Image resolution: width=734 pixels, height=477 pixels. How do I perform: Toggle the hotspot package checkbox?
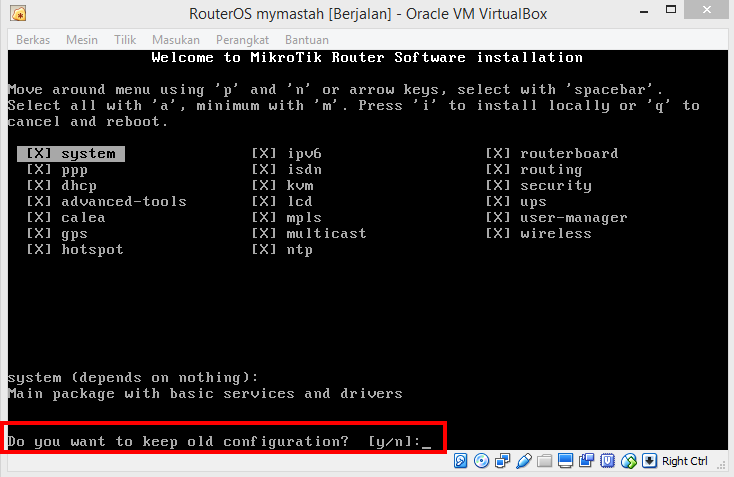click(38, 249)
